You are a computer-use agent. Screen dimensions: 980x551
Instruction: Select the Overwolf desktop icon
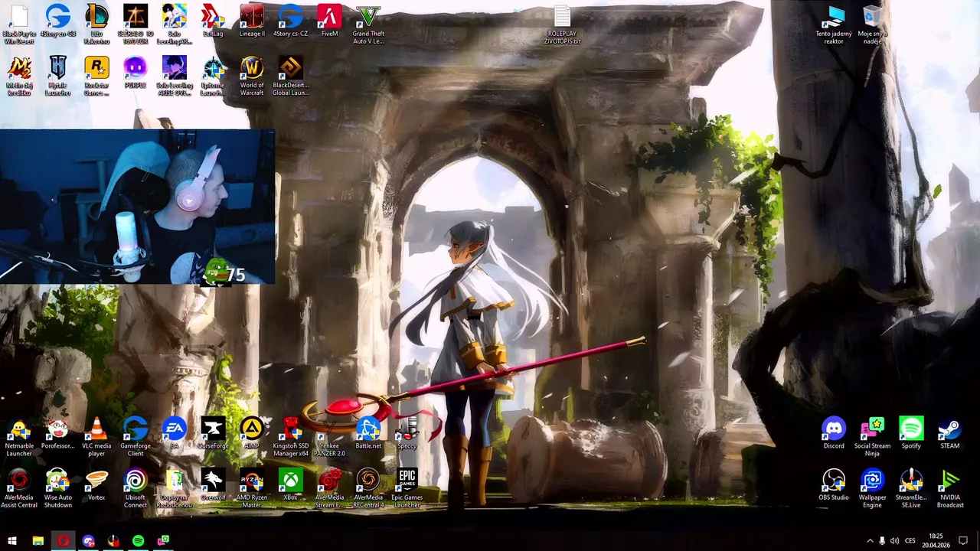pos(213,485)
